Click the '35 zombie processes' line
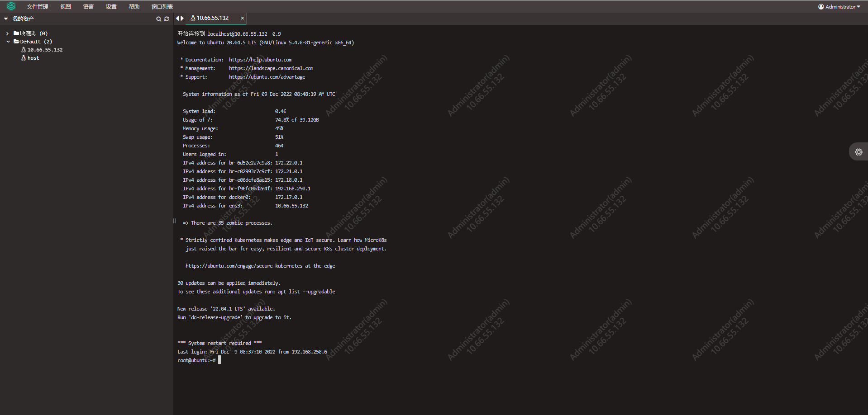 tap(228, 223)
